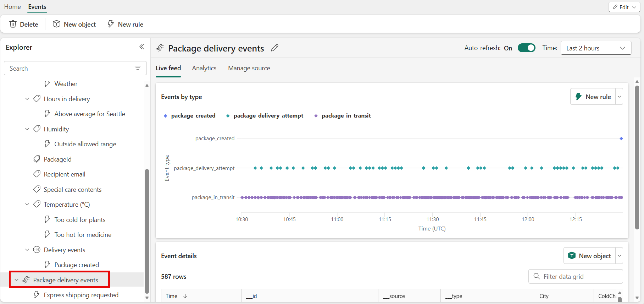644x304 pixels.
Task: Collapse the Explorer panel with double-chevron icon
Action: tap(142, 47)
